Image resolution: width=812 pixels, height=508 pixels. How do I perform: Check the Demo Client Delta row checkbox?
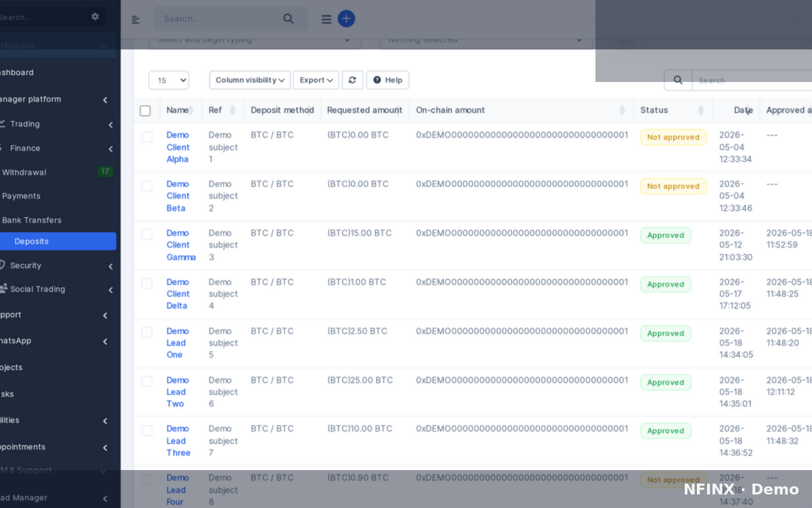pyautogui.click(x=147, y=283)
